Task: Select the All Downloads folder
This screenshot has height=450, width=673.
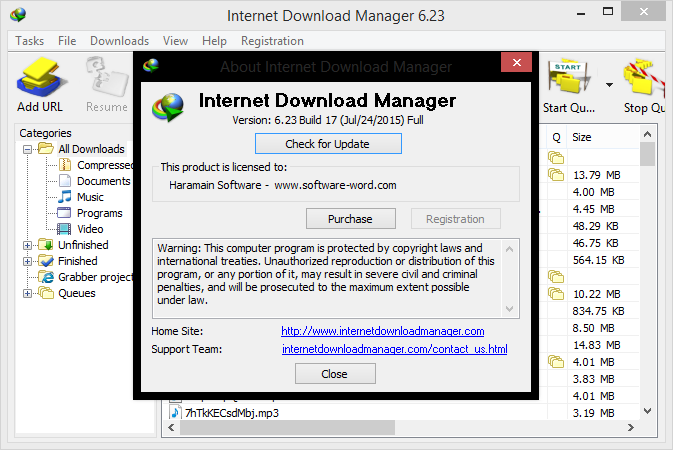Action: [x=91, y=149]
